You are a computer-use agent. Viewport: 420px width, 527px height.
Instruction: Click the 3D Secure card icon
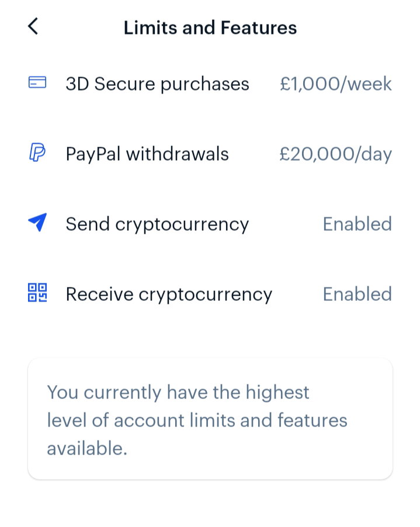[x=37, y=84]
